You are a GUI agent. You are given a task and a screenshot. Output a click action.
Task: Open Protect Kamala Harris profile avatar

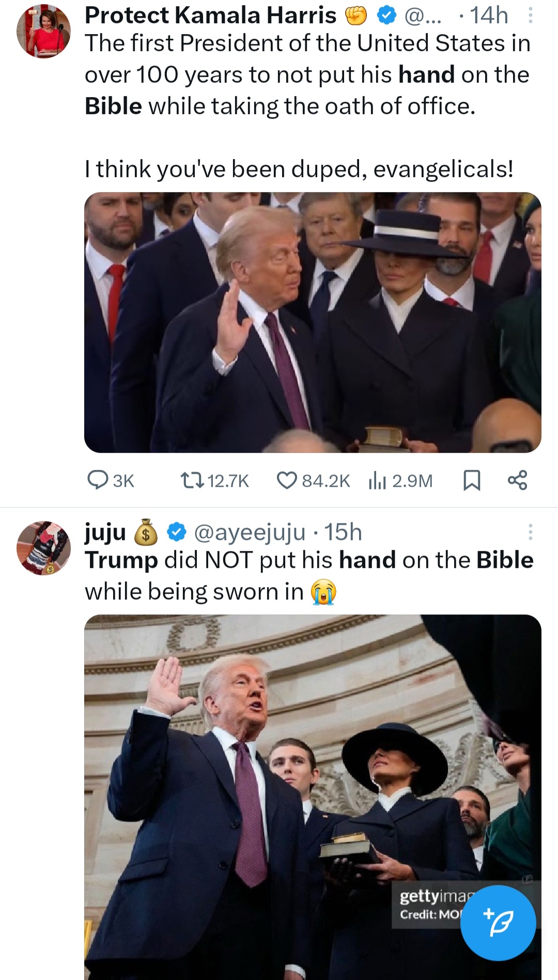click(43, 31)
